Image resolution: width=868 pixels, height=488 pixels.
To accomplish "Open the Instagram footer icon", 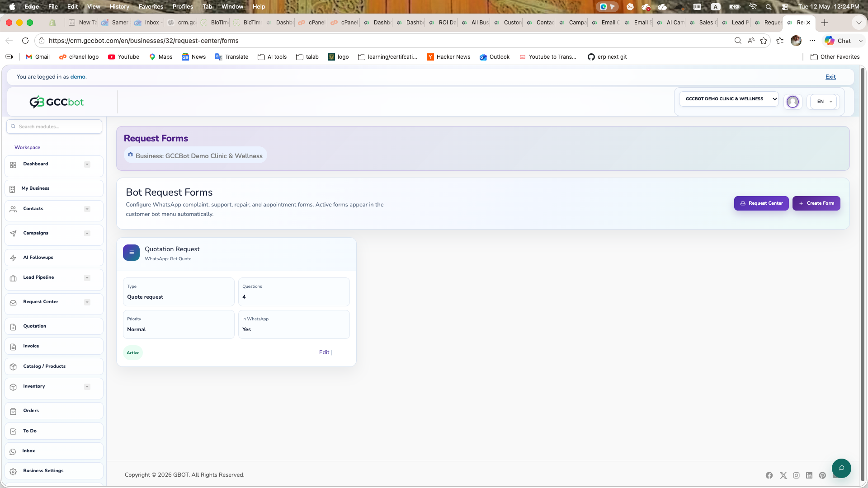I will coord(796,475).
